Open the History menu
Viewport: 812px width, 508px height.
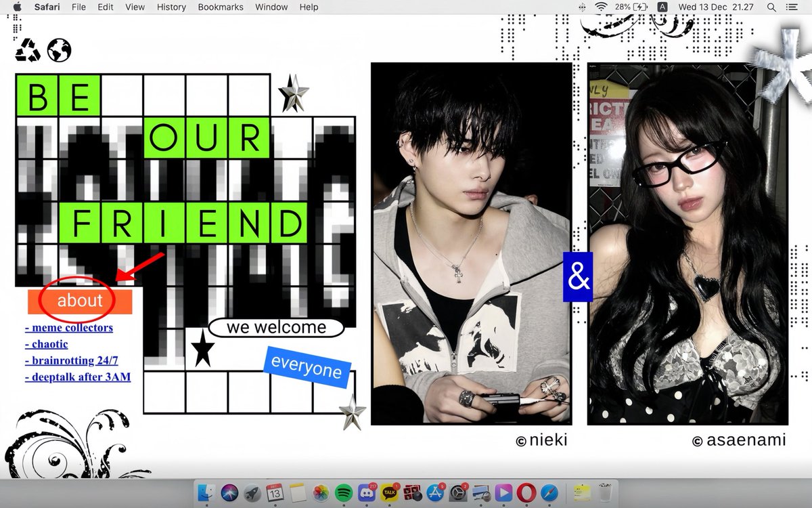coord(171,7)
